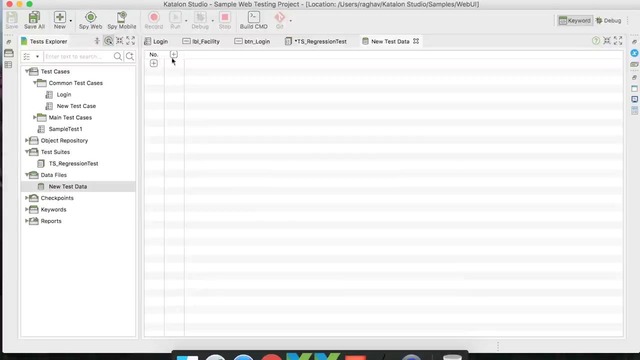Open the New button dropdown arrow
The width and height of the screenshot is (640, 360).
[x=71, y=21]
